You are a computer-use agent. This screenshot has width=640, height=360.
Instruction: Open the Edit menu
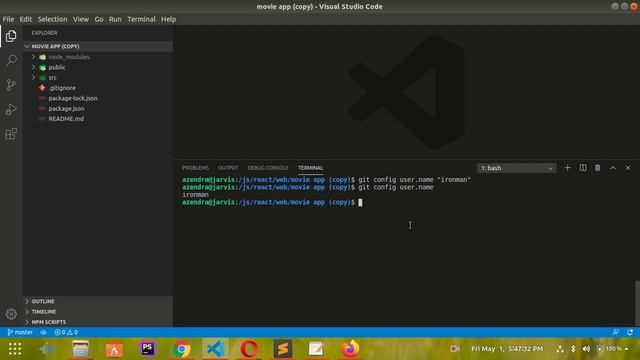(26, 19)
